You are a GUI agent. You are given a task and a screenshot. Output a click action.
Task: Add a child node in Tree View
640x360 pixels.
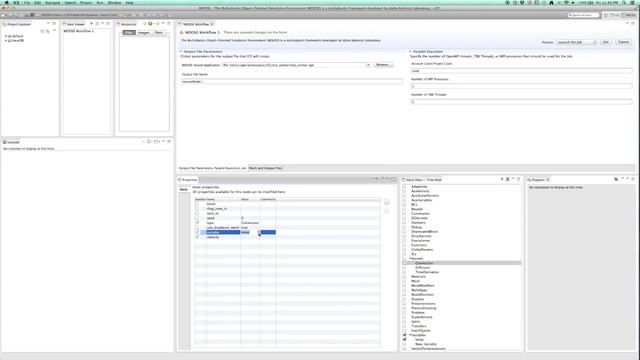[x=502, y=179]
